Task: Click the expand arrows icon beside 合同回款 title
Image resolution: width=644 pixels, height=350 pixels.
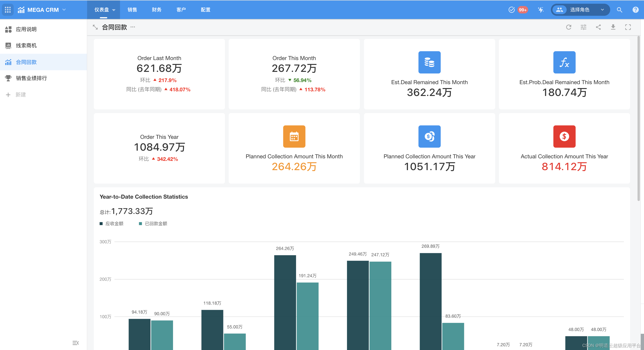Action: click(x=95, y=27)
